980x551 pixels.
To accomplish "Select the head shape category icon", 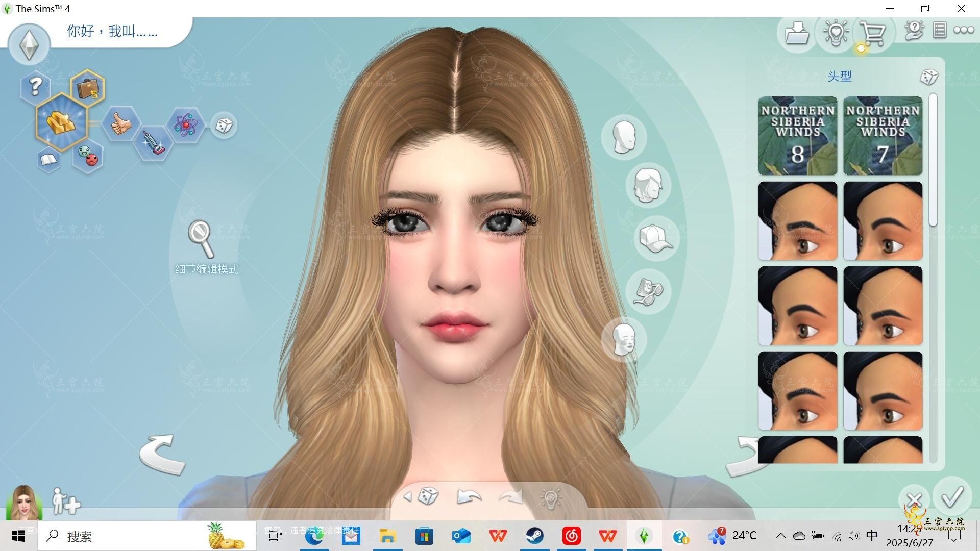I will (x=624, y=137).
